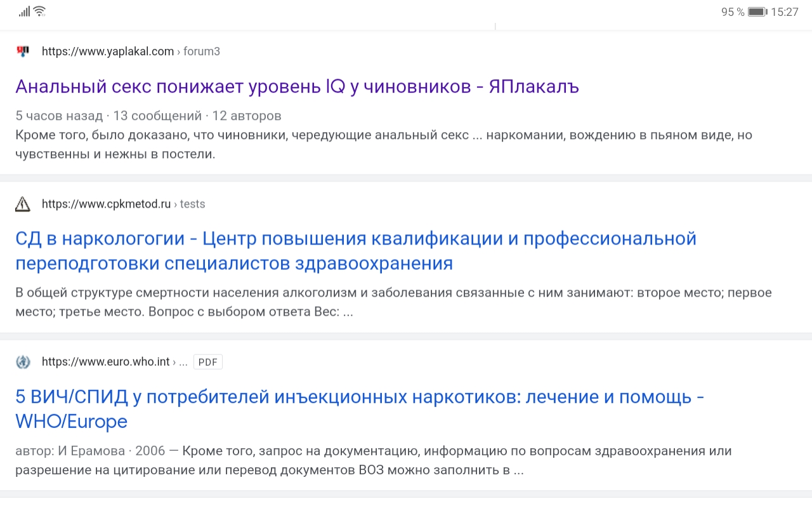Open the ЯПлакалъ forum result title
Image resolution: width=812 pixels, height=508 pixels.
[298, 86]
